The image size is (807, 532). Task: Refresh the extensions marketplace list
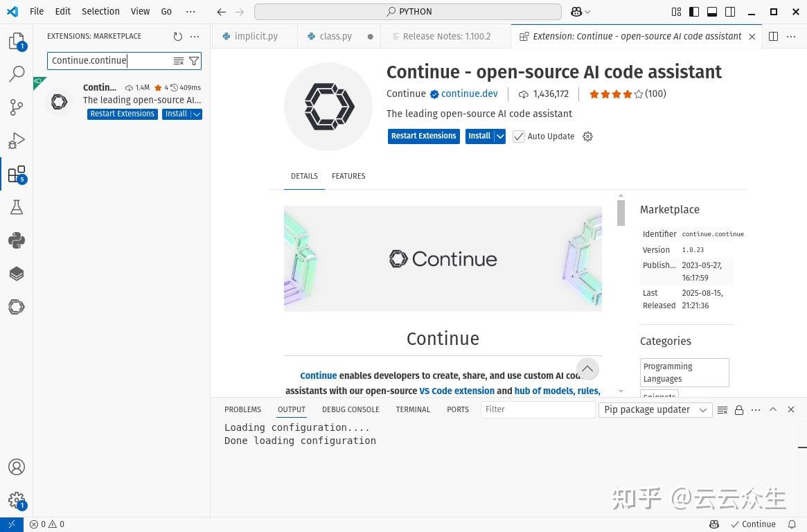[x=177, y=37]
